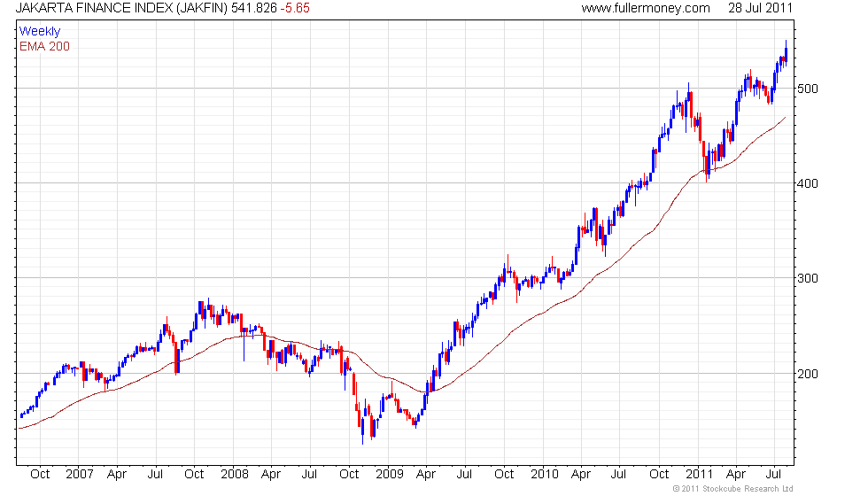
Task: Click the Apr label right after 2008
Action: tap(271, 475)
